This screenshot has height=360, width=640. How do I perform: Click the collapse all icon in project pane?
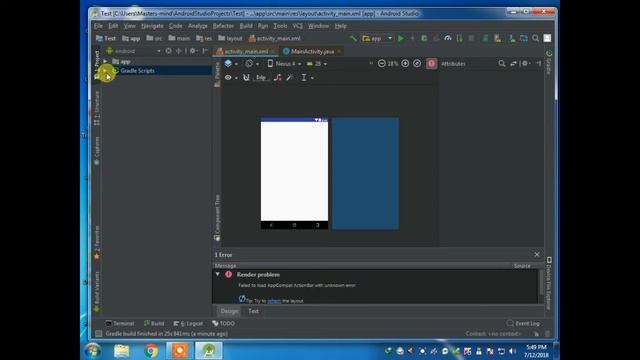(x=179, y=51)
